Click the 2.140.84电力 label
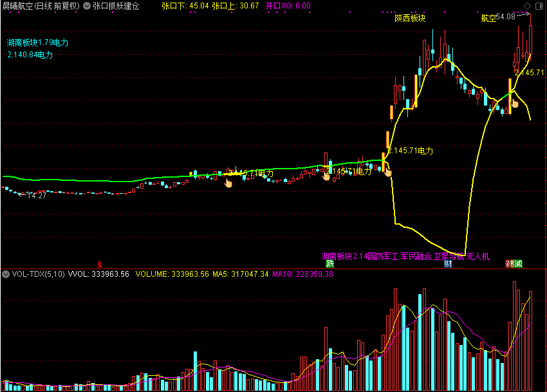This screenshot has height=392, width=547. pos(30,55)
